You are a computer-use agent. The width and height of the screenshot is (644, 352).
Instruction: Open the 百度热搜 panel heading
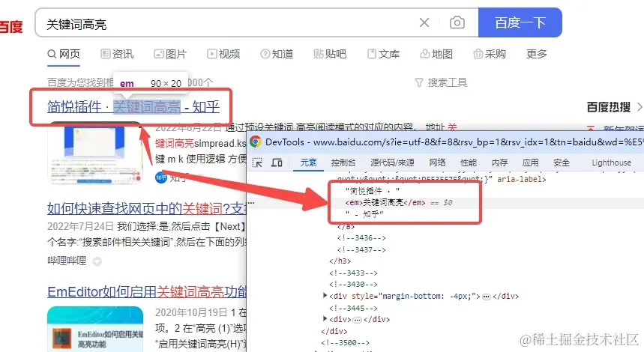608,107
